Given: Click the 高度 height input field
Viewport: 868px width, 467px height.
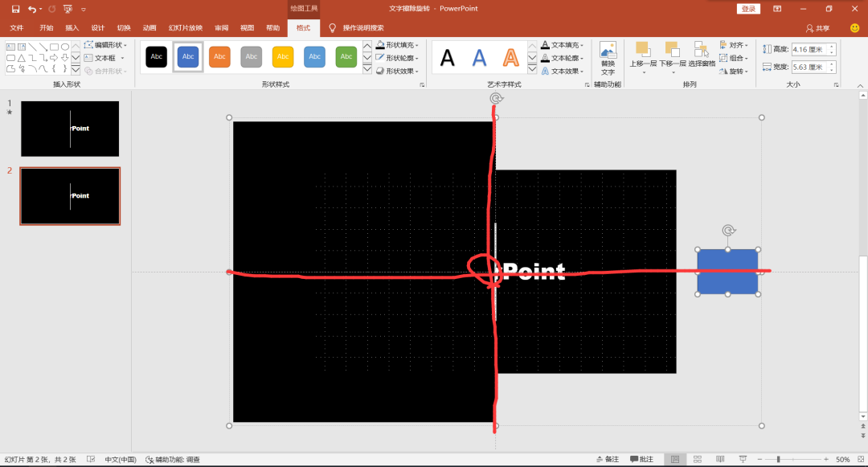Looking at the screenshot, I should pos(809,49).
